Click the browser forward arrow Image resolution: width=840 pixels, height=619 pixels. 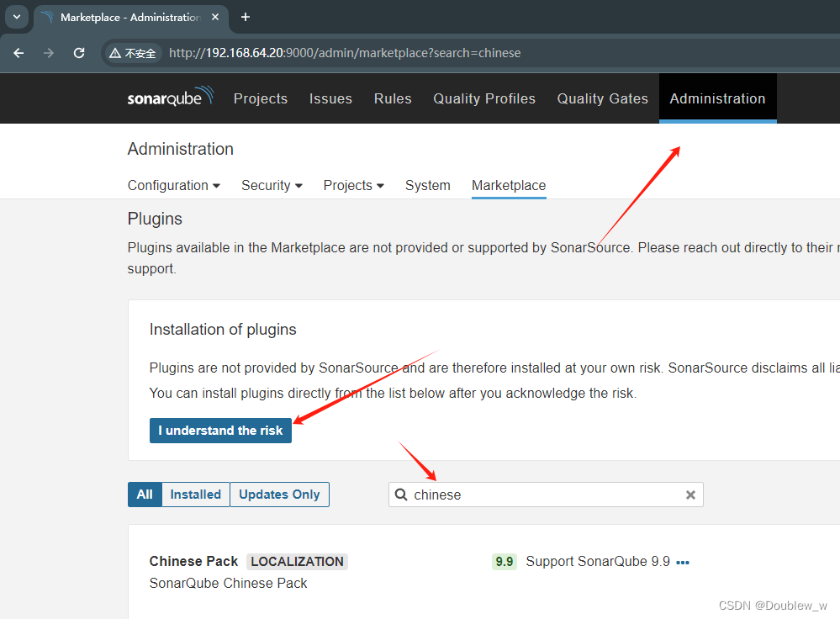pyautogui.click(x=48, y=53)
